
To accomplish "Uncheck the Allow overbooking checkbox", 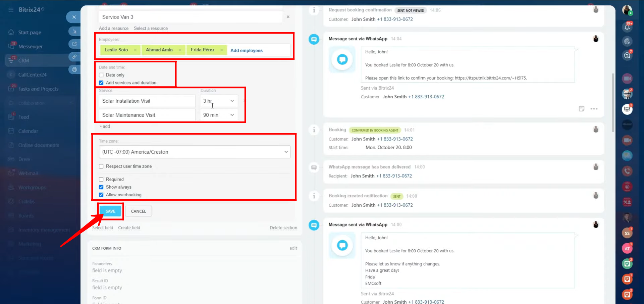I will tap(101, 195).
